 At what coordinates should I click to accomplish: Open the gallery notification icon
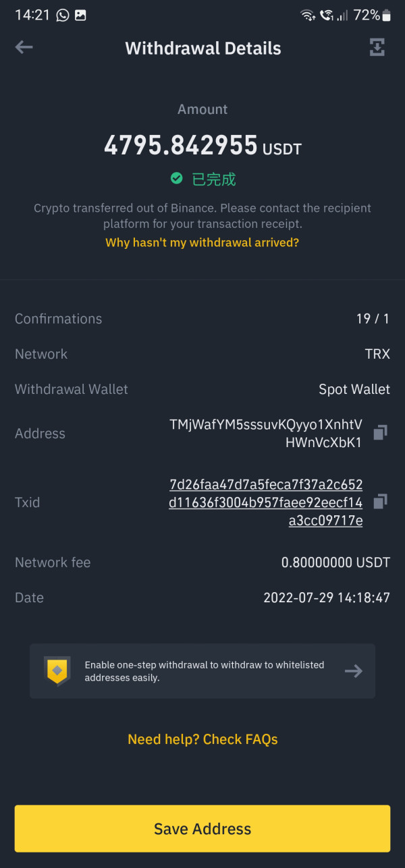(x=80, y=15)
